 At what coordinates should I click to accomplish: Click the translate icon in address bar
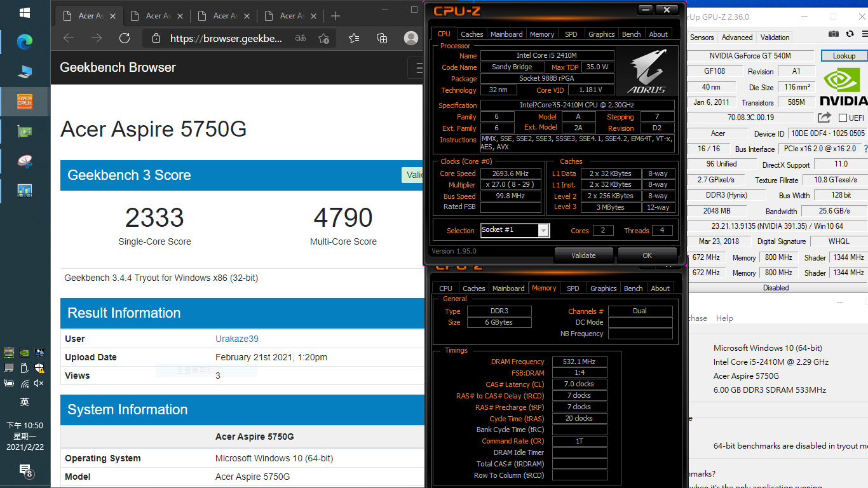[301, 38]
